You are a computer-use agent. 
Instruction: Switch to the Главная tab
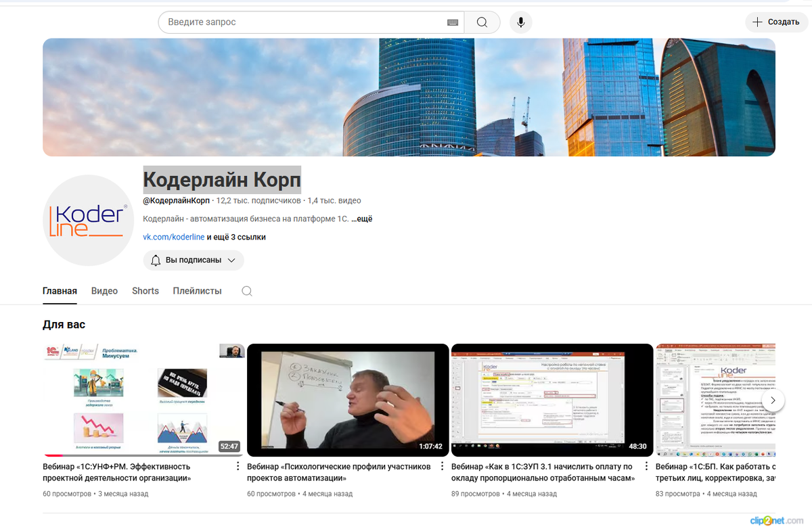coord(60,291)
